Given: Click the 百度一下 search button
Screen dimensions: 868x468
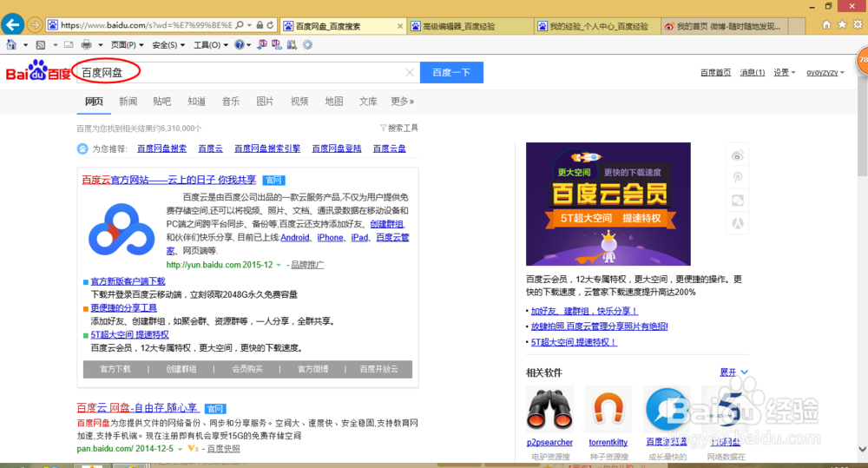Looking at the screenshot, I should pos(451,73).
